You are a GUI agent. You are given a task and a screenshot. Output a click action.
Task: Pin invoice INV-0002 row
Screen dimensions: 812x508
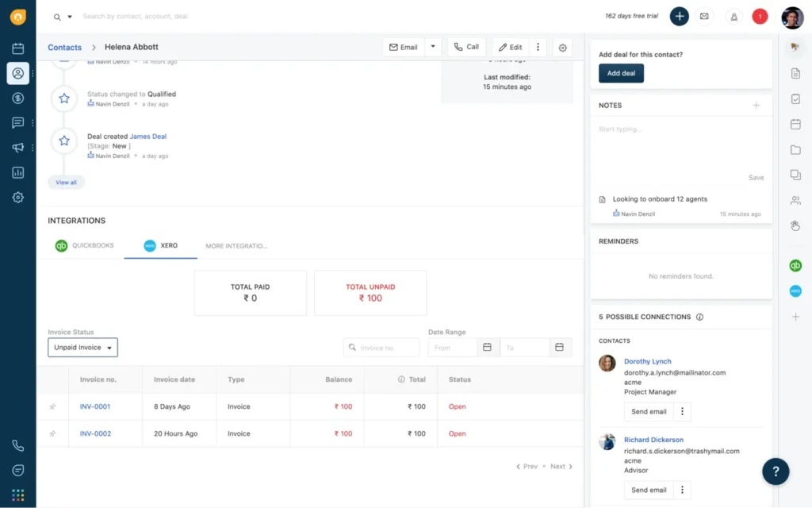coord(53,433)
